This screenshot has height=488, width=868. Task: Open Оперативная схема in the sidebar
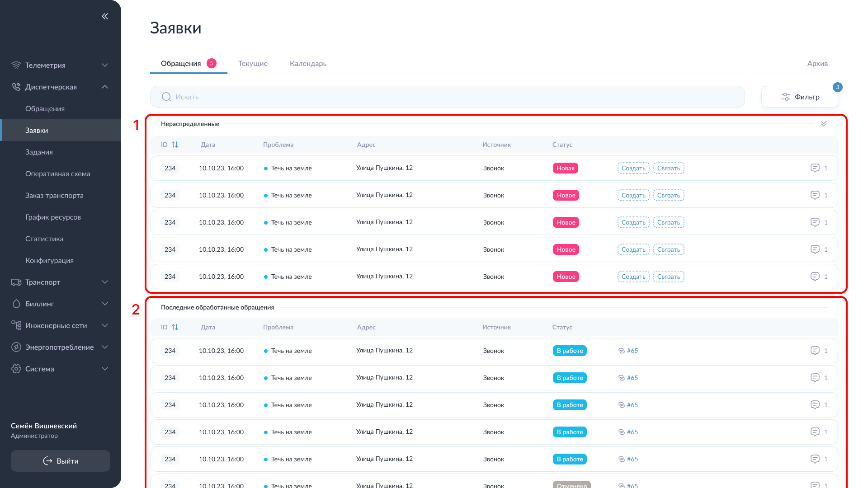click(58, 174)
